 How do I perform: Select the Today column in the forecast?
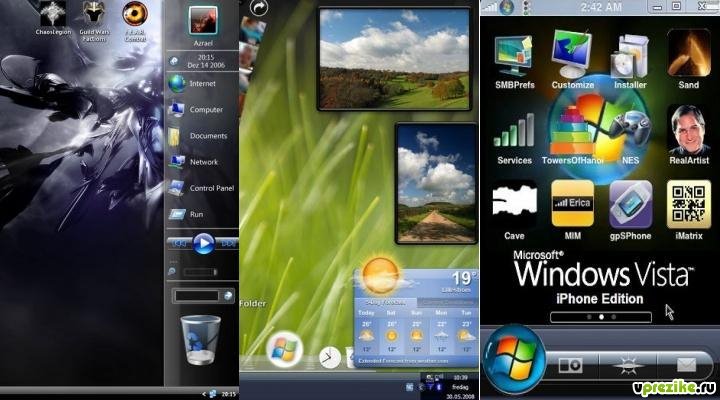pyautogui.click(x=366, y=332)
